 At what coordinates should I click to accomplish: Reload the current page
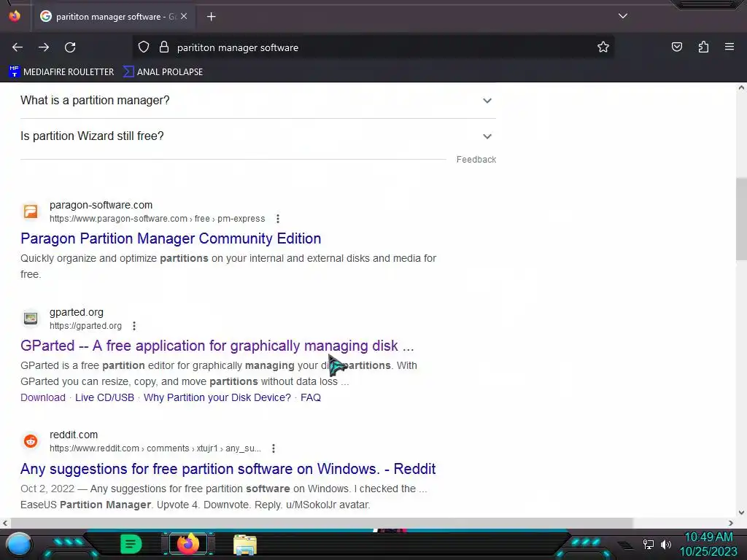click(70, 47)
